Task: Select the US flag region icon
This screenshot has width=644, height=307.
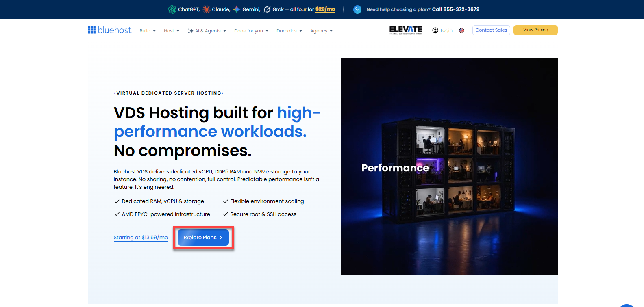Action: [x=461, y=30]
